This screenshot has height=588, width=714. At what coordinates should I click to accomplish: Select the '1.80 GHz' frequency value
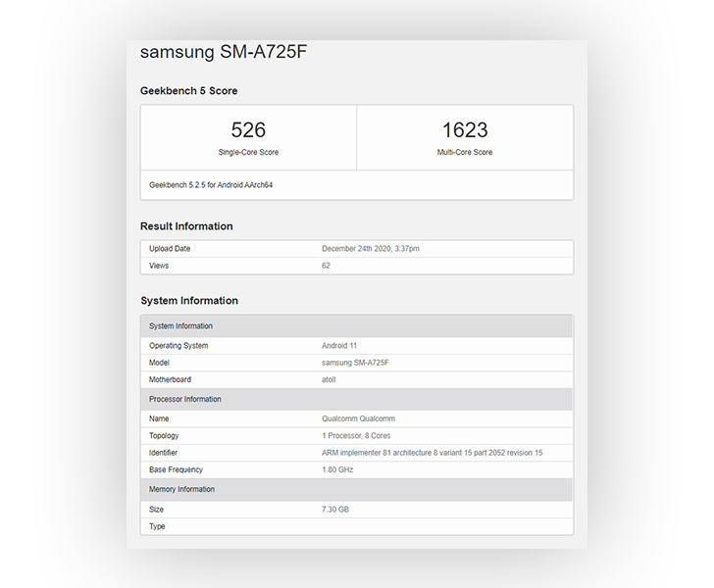tap(337, 469)
